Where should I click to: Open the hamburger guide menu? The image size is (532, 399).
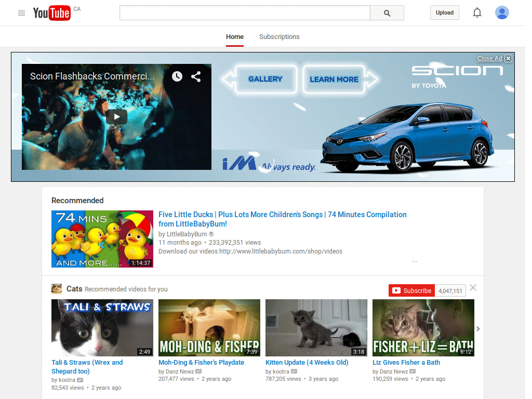tap(21, 13)
